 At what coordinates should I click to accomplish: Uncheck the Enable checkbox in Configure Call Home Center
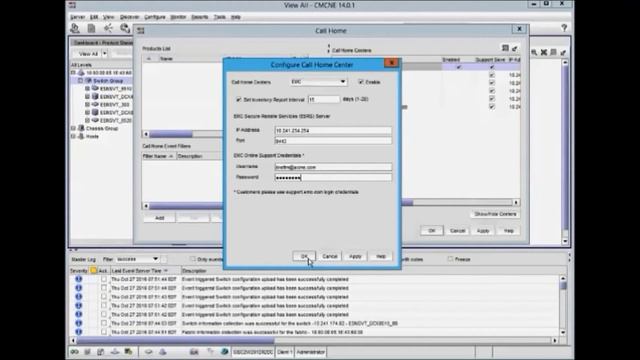click(x=361, y=82)
